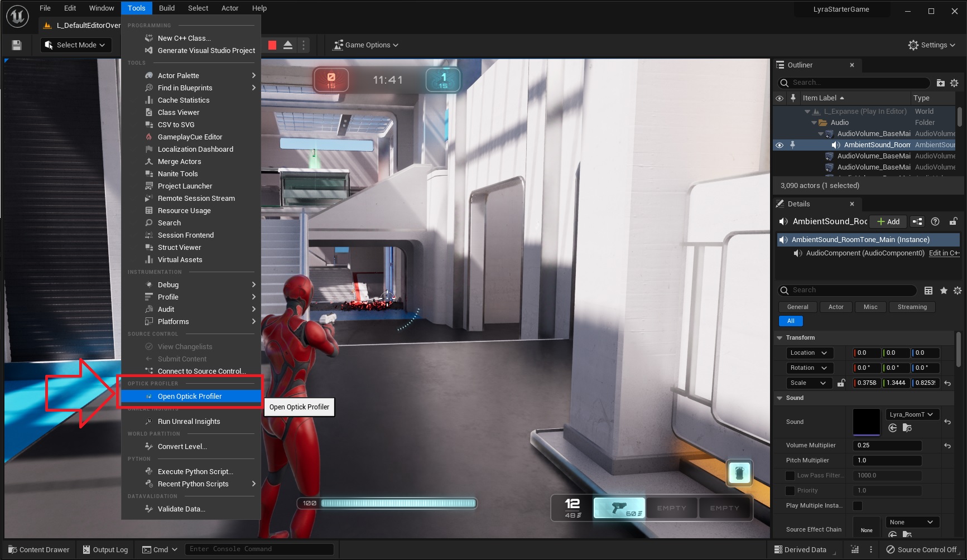Open Details help question mark icon

[935, 221]
